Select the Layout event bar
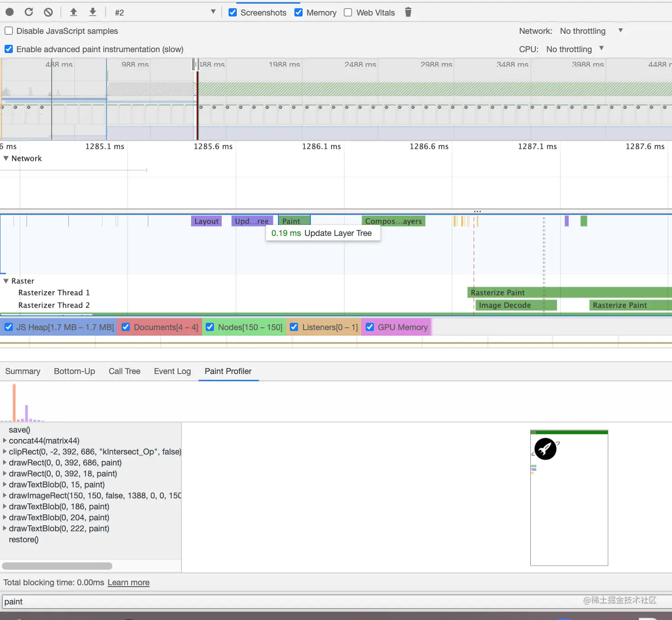The height and width of the screenshot is (620, 672). click(206, 221)
